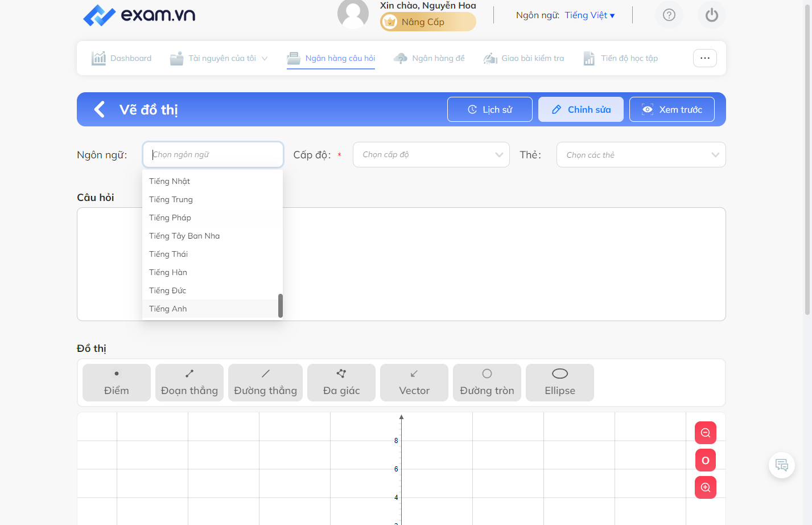The height and width of the screenshot is (525, 812).
Task: Open the Ngân hàng đề tab
Action: (429, 58)
